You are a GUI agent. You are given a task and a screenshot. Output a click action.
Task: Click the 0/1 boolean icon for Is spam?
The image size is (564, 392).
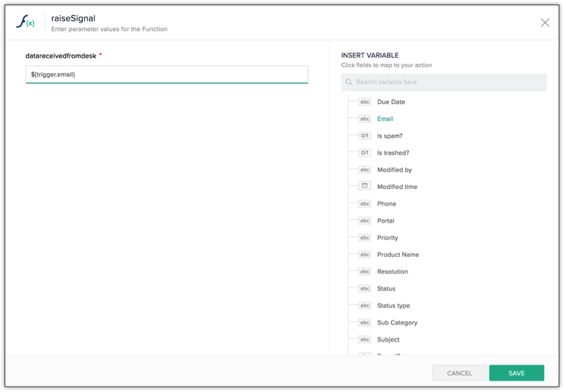pyautogui.click(x=364, y=136)
